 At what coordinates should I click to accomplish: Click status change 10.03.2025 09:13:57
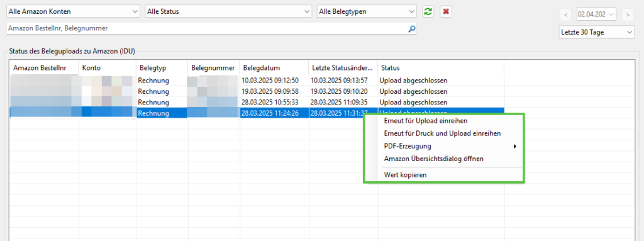[339, 80]
